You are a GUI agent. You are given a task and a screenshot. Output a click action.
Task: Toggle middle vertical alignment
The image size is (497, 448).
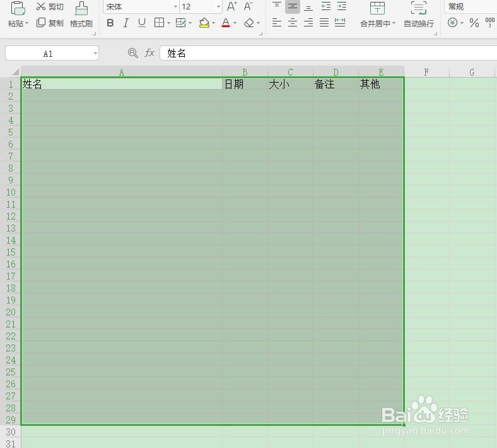pos(293,7)
